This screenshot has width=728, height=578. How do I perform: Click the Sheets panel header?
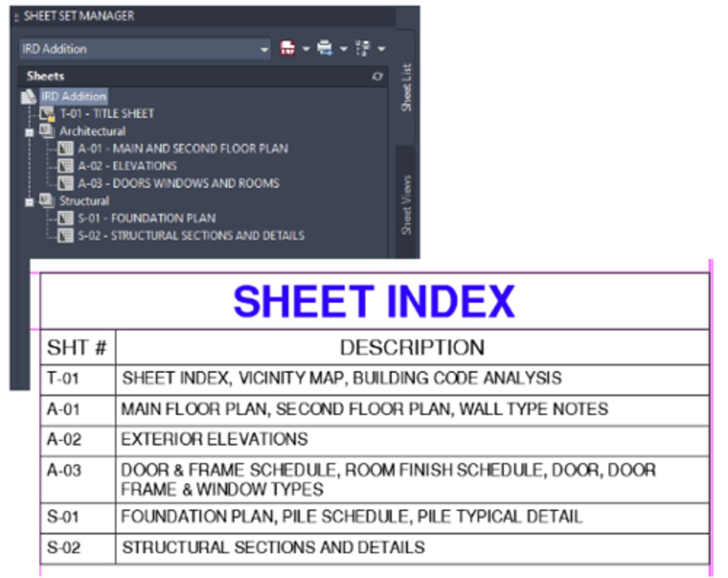tap(203, 76)
